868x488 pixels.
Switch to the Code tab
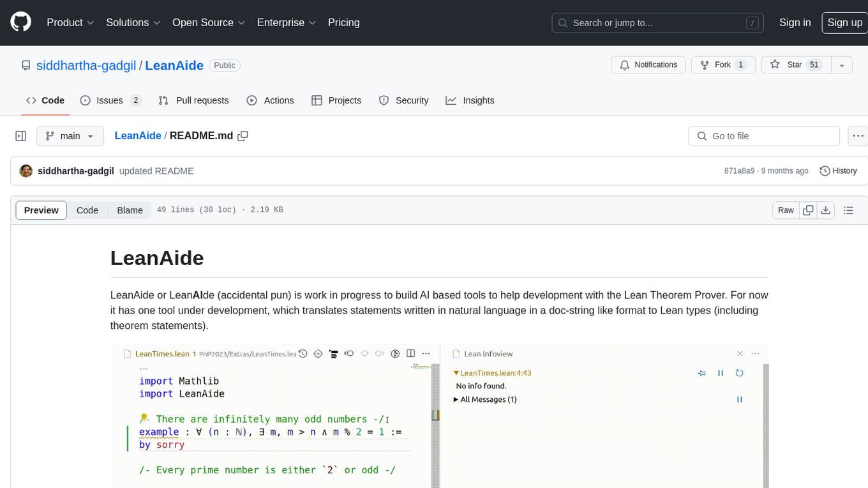pos(45,100)
